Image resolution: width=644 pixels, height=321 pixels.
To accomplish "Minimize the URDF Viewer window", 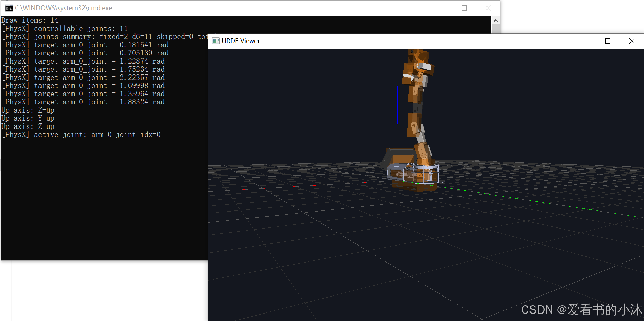I will pyautogui.click(x=584, y=41).
